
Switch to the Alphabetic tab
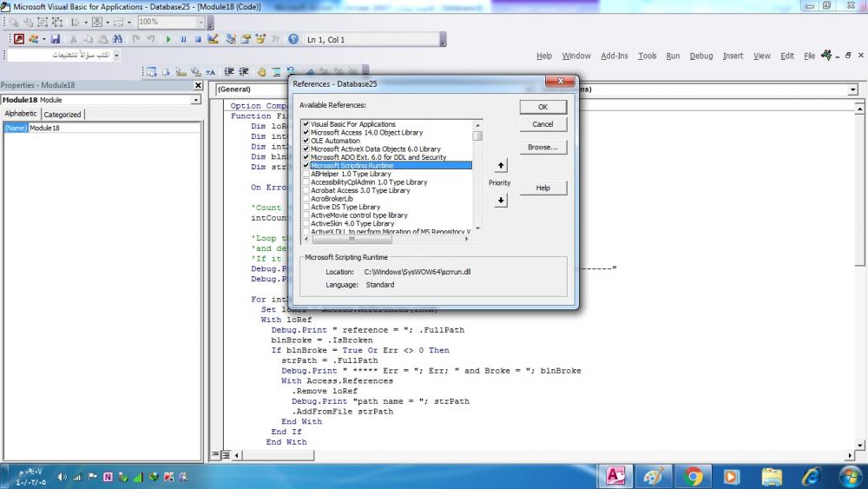pyautogui.click(x=21, y=114)
